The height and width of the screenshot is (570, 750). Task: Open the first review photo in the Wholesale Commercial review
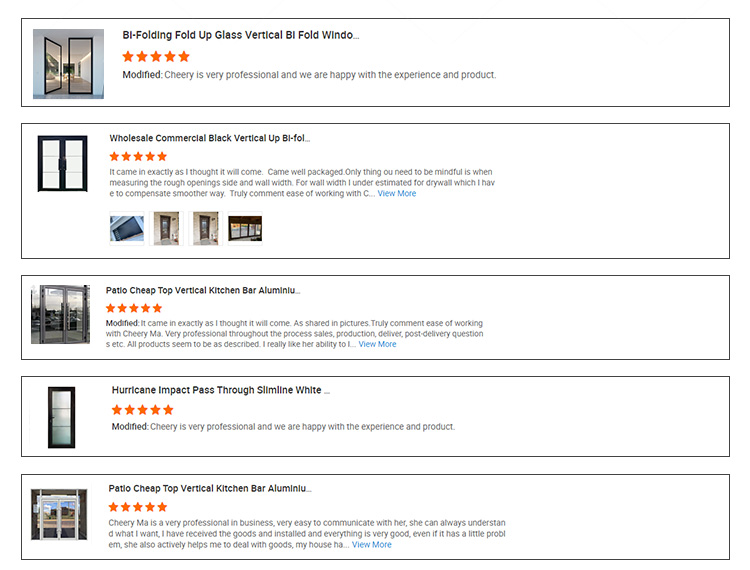coord(126,228)
